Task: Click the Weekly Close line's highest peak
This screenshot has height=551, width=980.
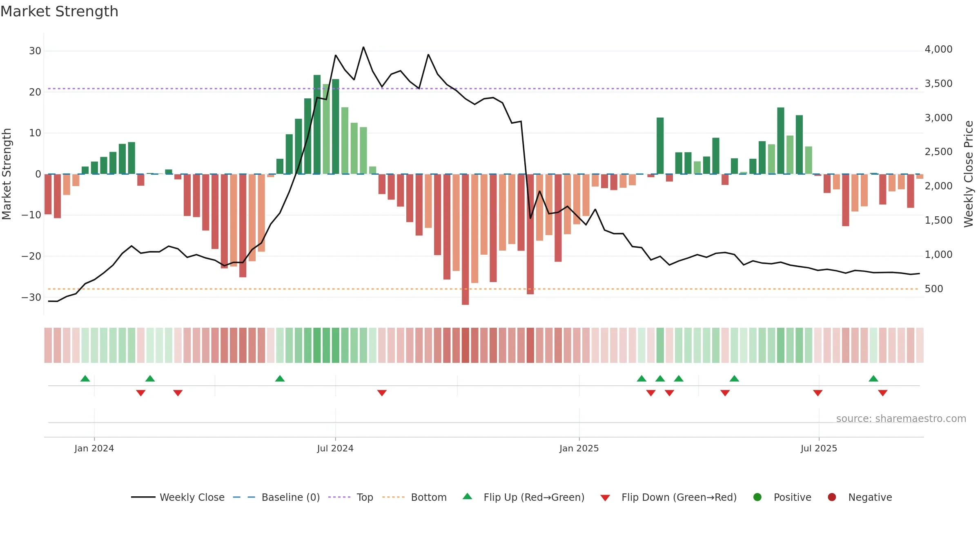Action: pos(363,47)
